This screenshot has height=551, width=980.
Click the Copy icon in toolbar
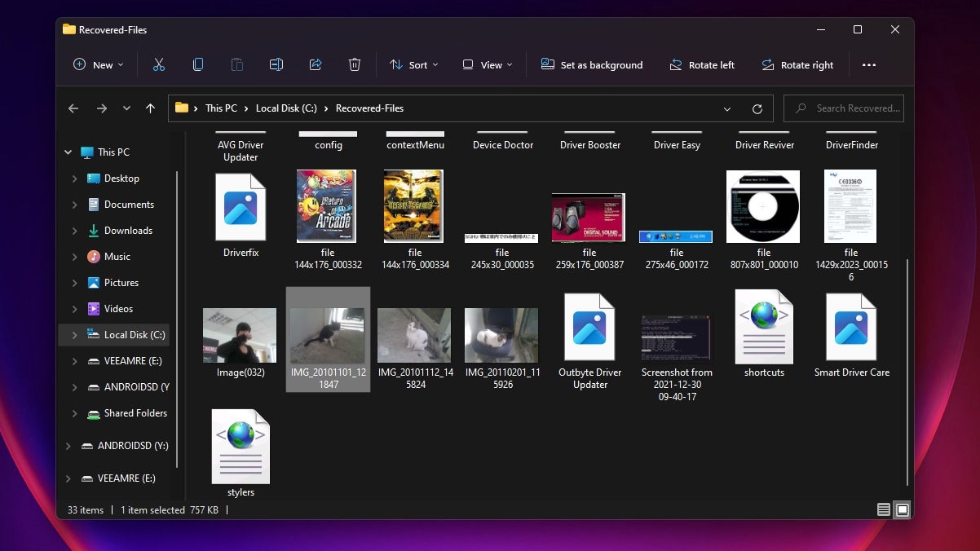pos(198,64)
